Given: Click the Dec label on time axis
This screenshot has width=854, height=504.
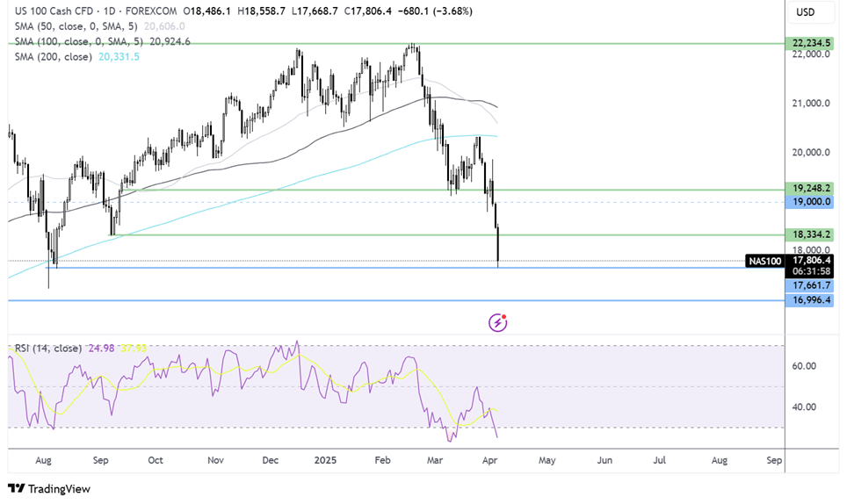Looking at the screenshot, I should pos(270,460).
